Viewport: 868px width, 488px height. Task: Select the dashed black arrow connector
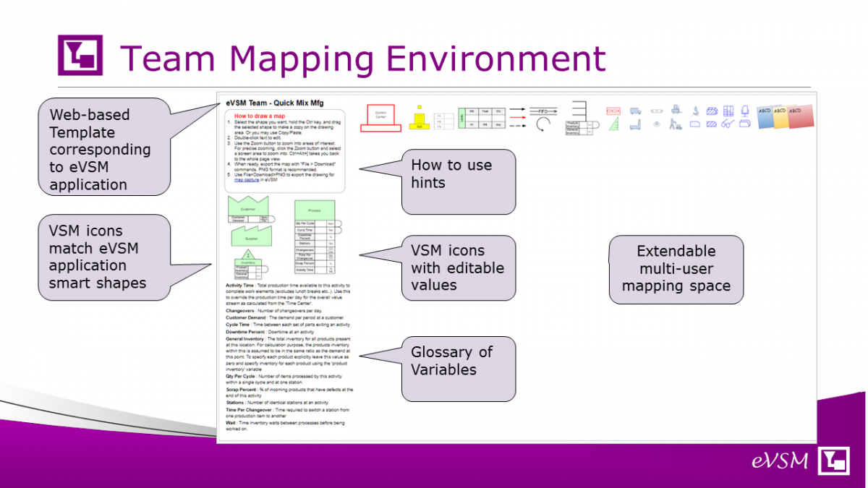click(x=517, y=126)
